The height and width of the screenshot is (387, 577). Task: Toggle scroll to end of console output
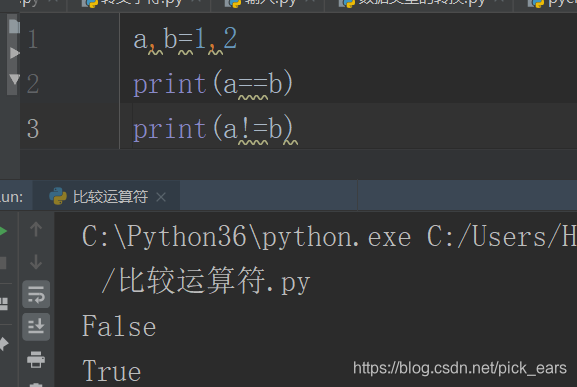click(x=36, y=326)
